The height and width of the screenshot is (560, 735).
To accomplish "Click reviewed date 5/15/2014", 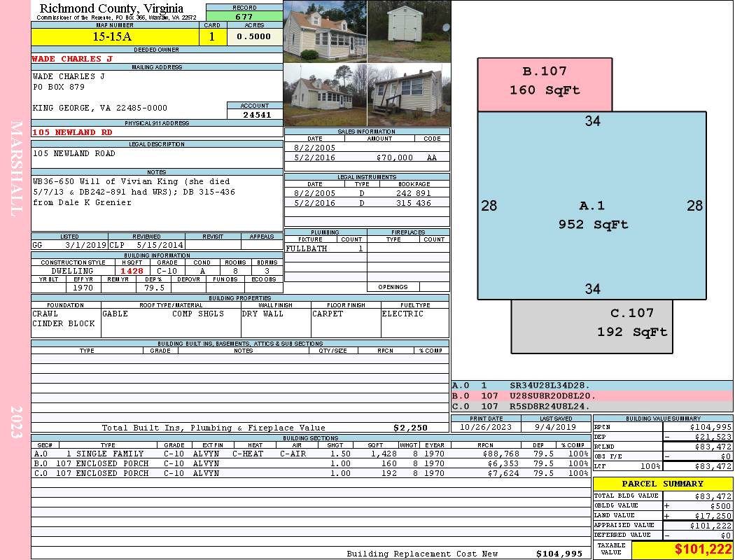I will coord(160,245).
